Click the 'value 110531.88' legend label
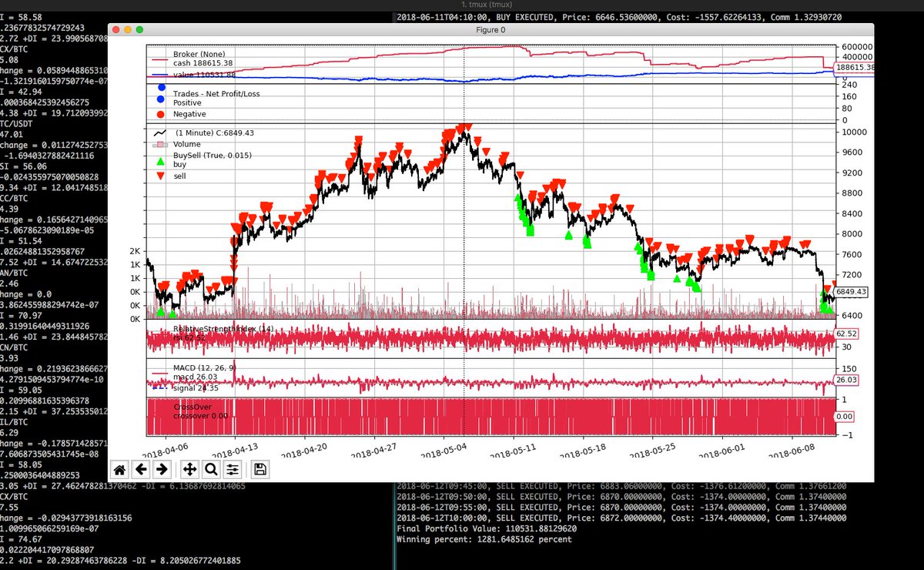 coord(205,75)
